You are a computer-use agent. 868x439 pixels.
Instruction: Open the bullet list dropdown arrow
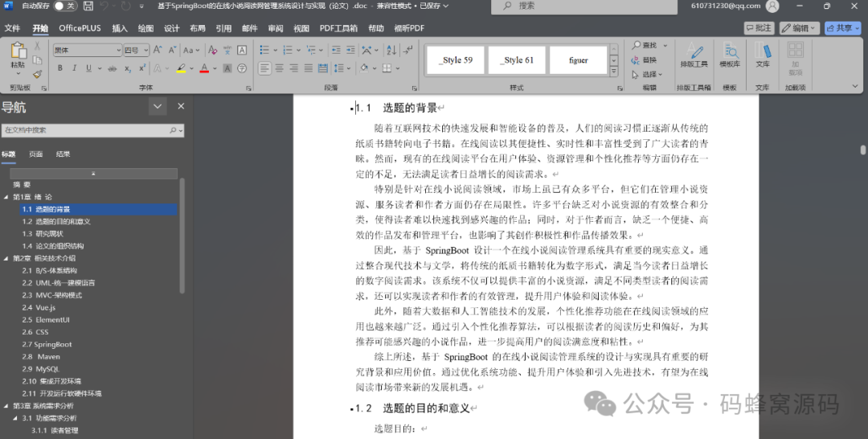click(274, 51)
